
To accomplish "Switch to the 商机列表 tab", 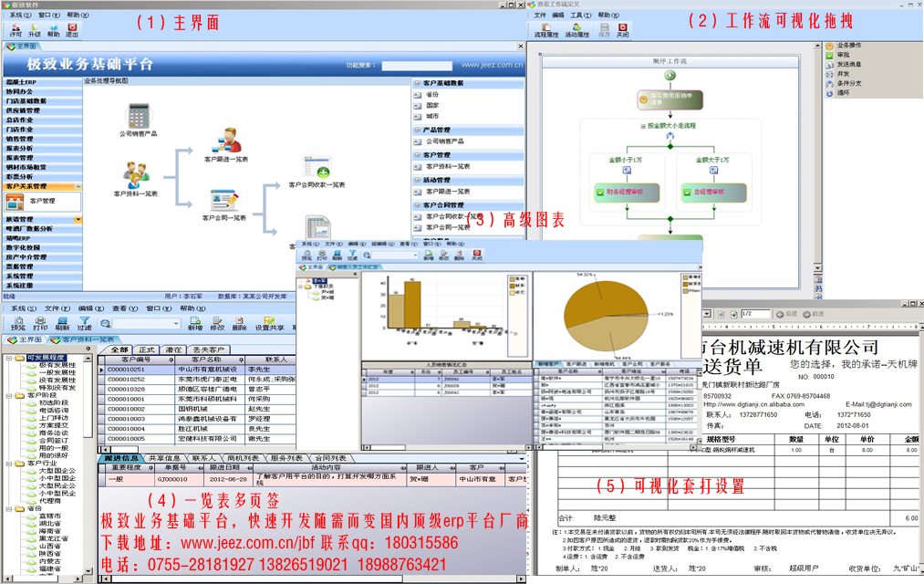I will tap(243, 458).
